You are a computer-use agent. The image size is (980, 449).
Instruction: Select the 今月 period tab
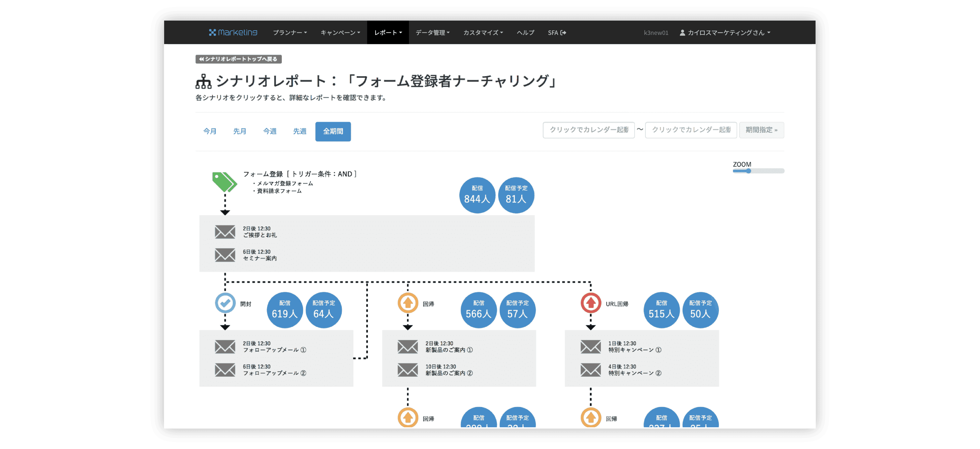(x=210, y=131)
